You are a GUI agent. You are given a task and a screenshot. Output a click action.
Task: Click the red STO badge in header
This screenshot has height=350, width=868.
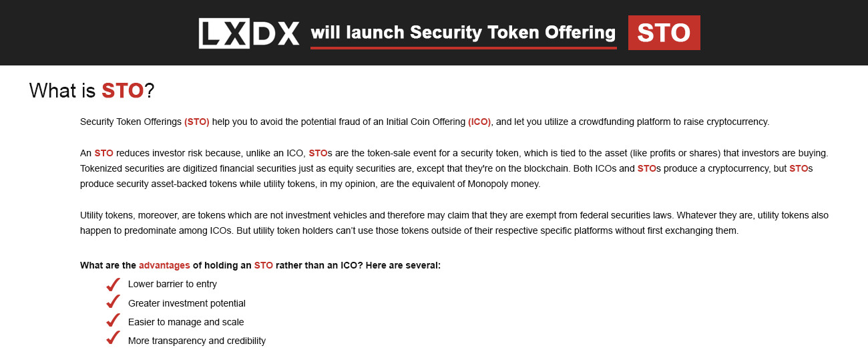point(664,33)
